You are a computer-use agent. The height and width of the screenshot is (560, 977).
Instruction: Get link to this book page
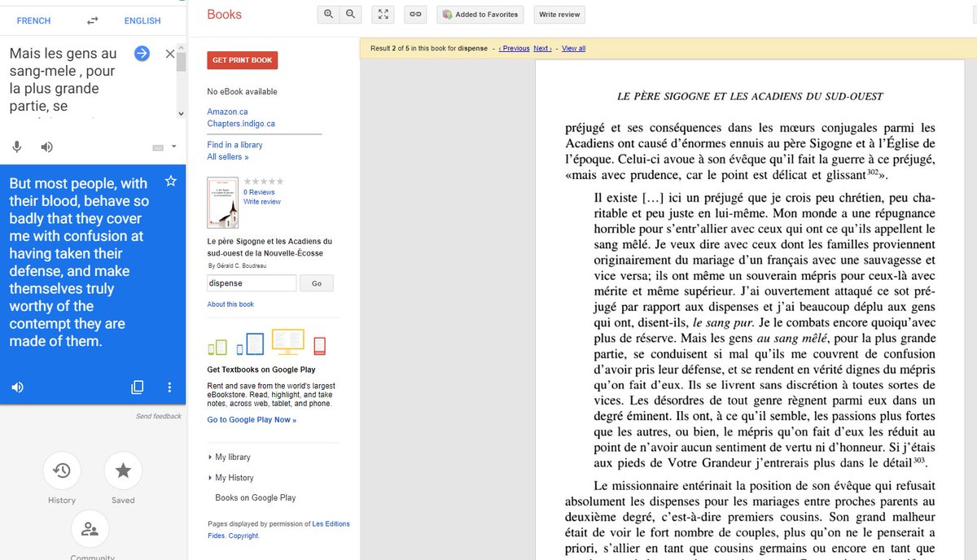(x=415, y=14)
